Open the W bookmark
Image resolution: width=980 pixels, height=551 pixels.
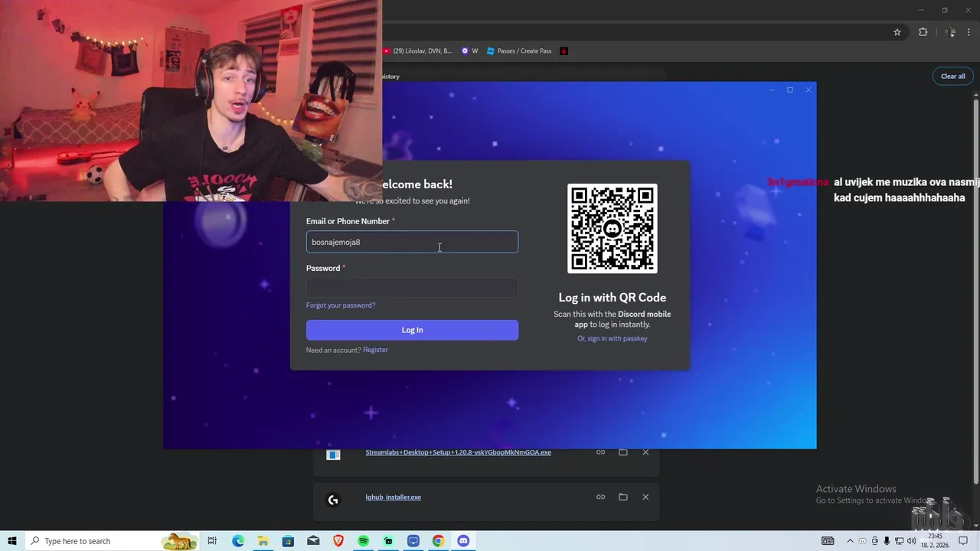[469, 51]
